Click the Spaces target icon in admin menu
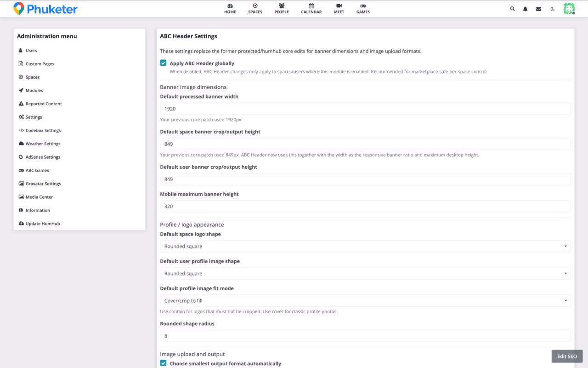The image size is (588, 368). click(21, 77)
